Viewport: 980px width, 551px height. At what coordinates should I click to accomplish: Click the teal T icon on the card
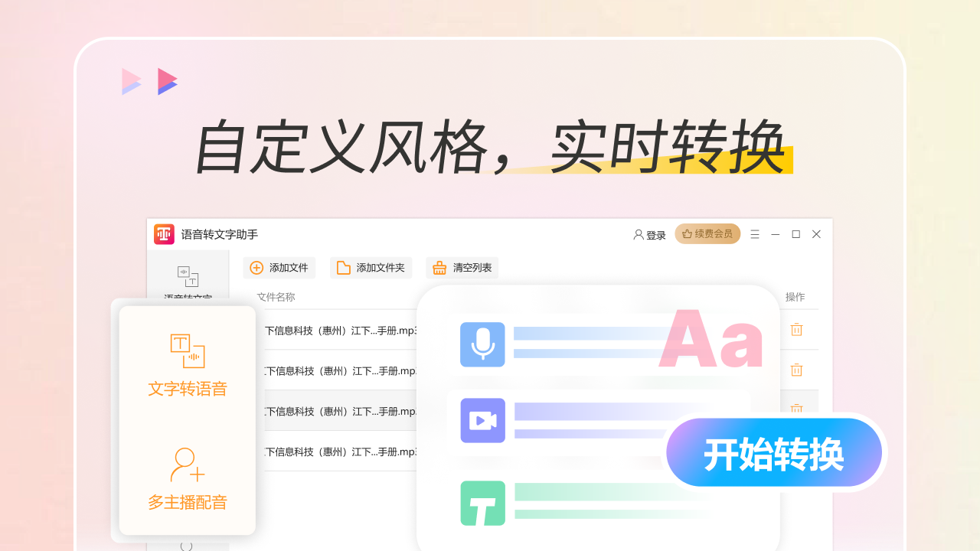tap(482, 503)
